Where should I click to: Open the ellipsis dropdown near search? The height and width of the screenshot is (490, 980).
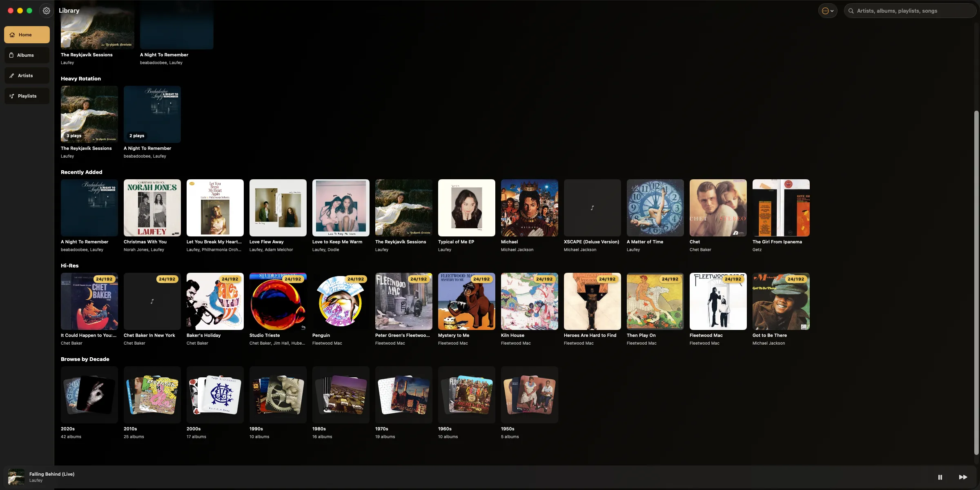[x=828, y=11]
